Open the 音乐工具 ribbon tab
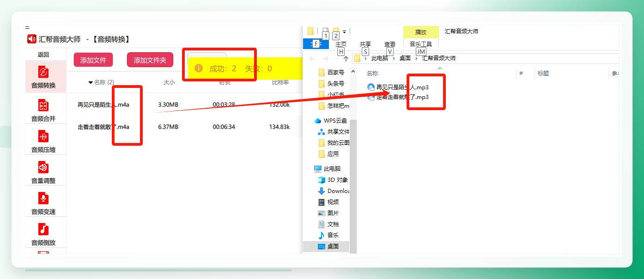 point(421,44)
